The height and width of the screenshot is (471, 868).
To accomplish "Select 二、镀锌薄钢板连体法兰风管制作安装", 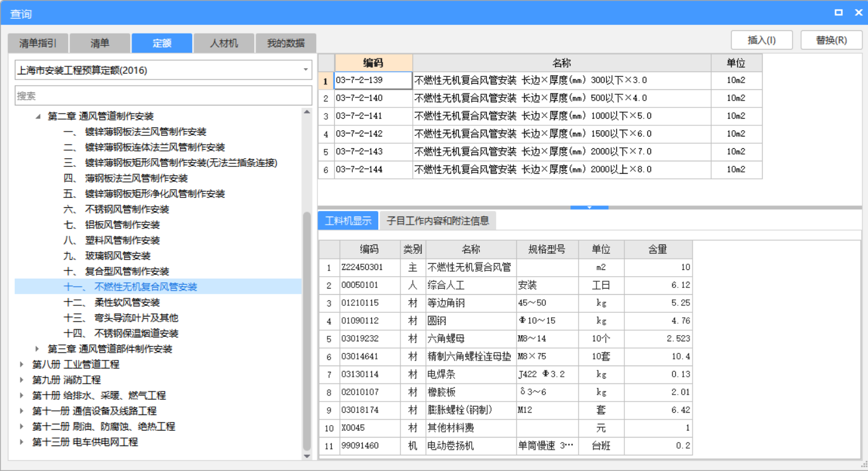I will (x=144, y=147).
